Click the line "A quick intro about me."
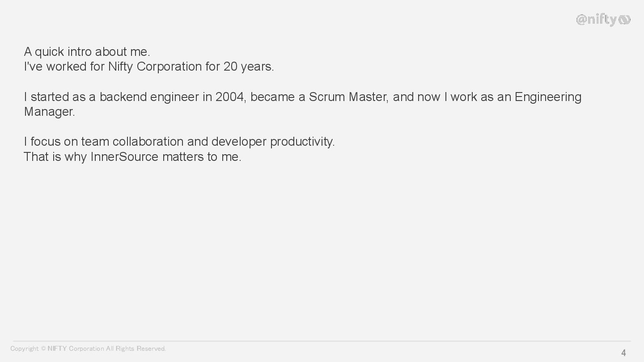The image size is (644, 362). (x=87, y=52)
